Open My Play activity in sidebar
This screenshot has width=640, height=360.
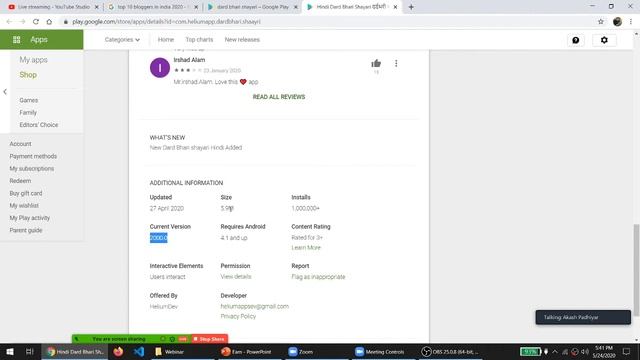coord(29,218)
